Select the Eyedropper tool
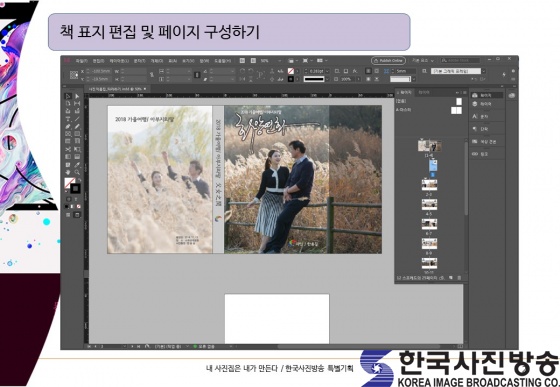Screen dimensions: 560x387 [x=77, y=165]
